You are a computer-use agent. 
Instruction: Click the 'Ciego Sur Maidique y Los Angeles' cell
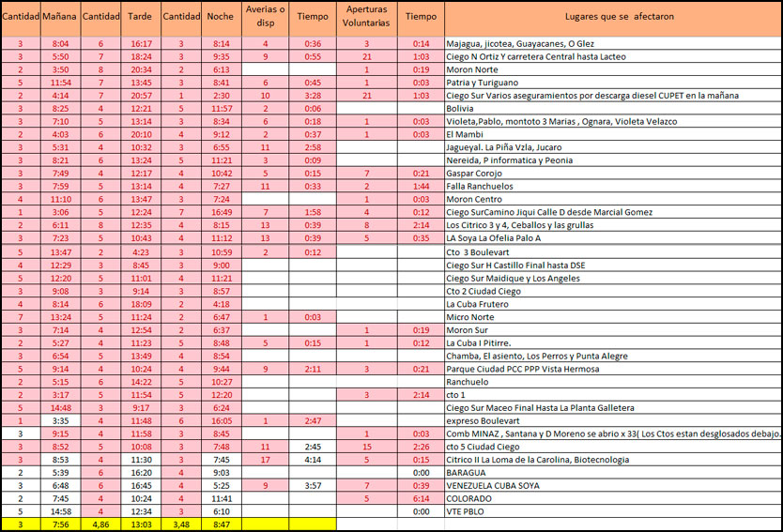(x=613, y=278)
